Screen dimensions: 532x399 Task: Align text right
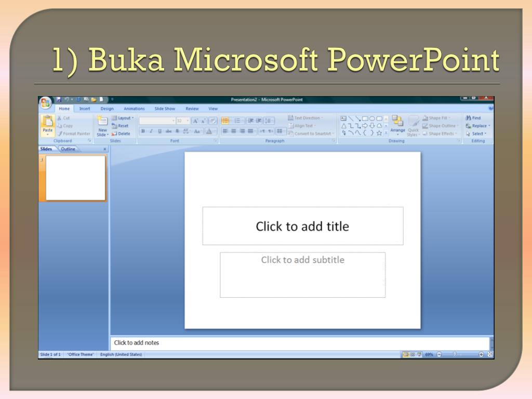[x=242, y=131]
